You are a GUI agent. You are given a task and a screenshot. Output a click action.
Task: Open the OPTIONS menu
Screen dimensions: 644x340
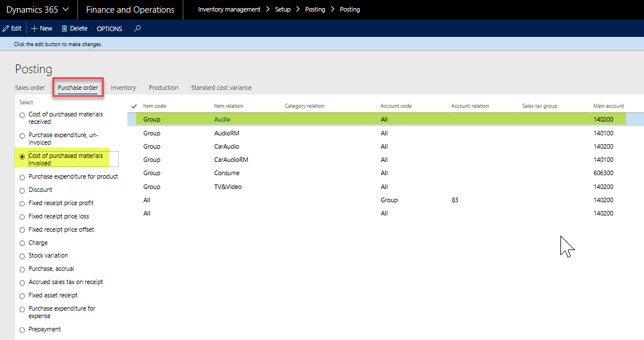click(x=109, y=29)
